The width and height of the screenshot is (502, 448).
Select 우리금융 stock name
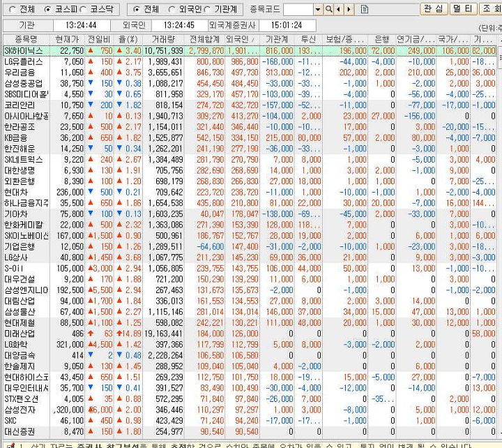click(20, 73)
